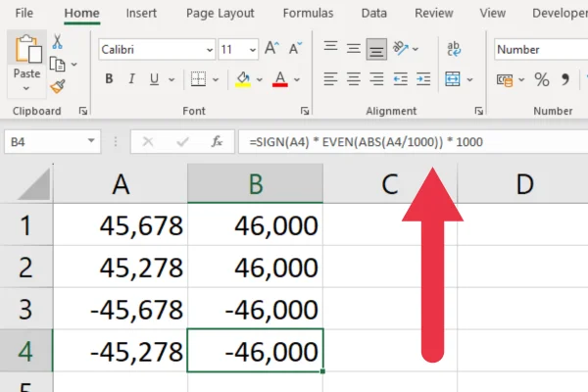Open Alignment settings dialog launcher
Image resolution: width=588 pixels, height=392 pixels.
pyautogui.click(x=478, y=111)
